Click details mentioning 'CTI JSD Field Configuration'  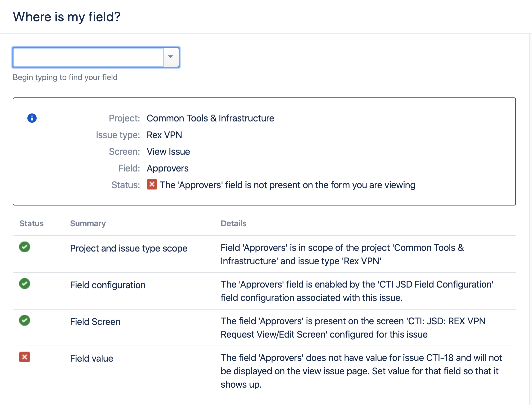[357, 291]
